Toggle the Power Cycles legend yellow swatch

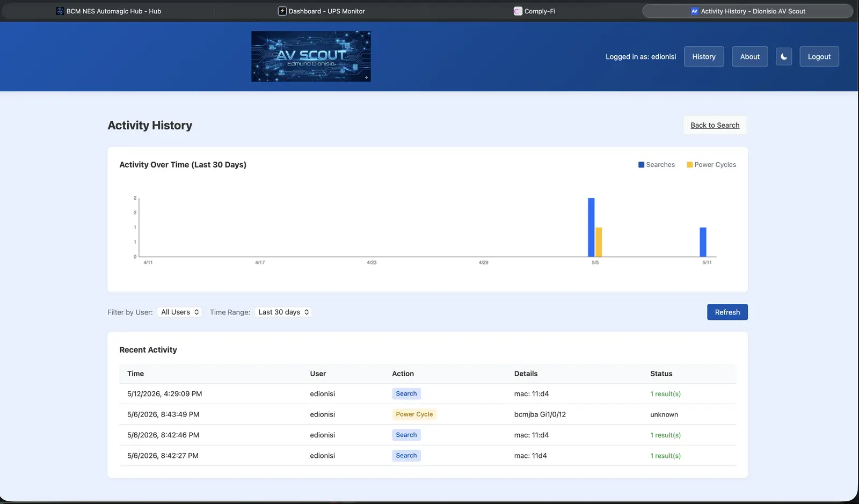tap(689, 165)
